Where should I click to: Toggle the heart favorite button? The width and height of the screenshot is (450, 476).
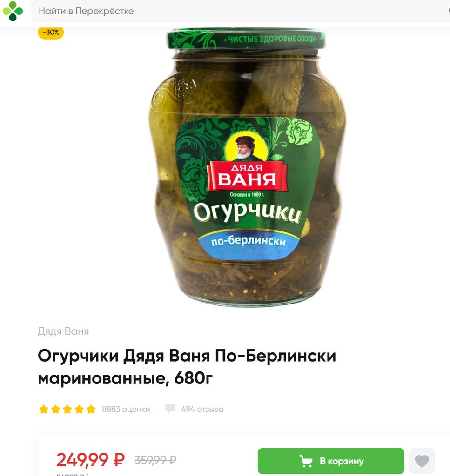(422, 461)
